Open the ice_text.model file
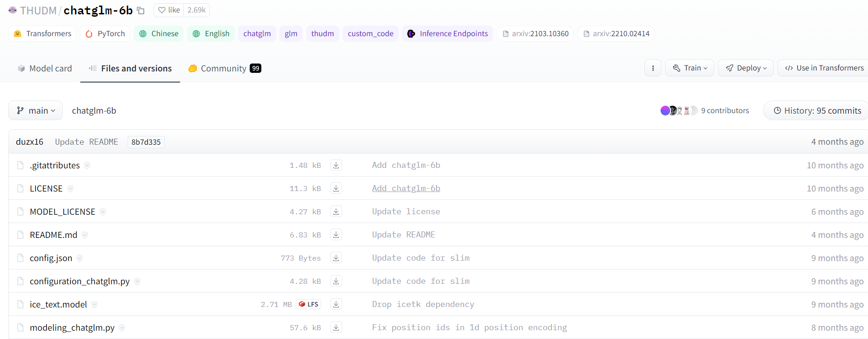Screen dimensions: 868x339 click(58, 304)
